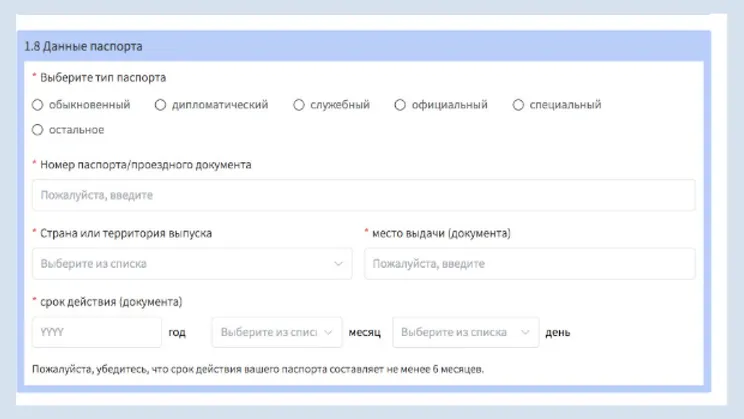Click the 6-month passport validity note
Image resolution: width=744 pixels, height=419 pixels.
(x=258, y=369)
